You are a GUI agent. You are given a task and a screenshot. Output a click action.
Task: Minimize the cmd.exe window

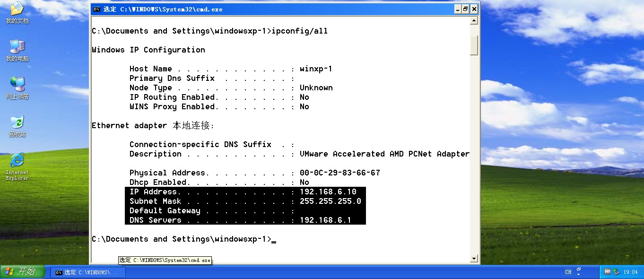[x=458, y=9]
